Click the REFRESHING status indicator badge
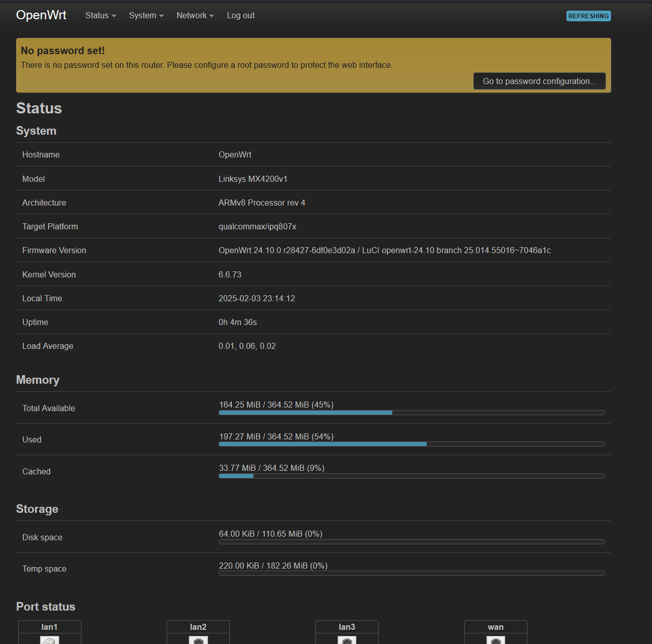This screenshot has width=652, height=644. [x=588, y=16]
